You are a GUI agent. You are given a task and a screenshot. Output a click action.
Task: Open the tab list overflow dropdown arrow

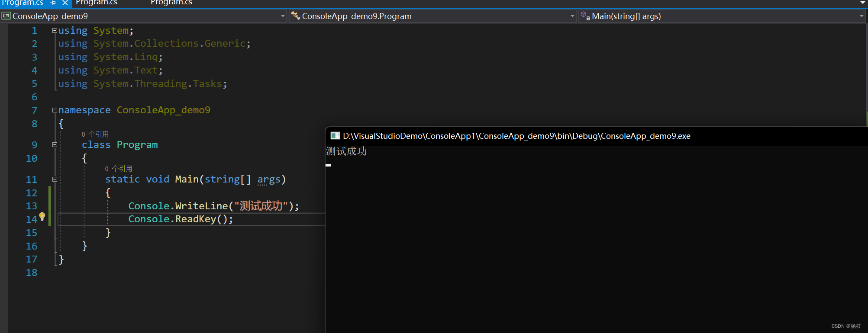[862, 3]
